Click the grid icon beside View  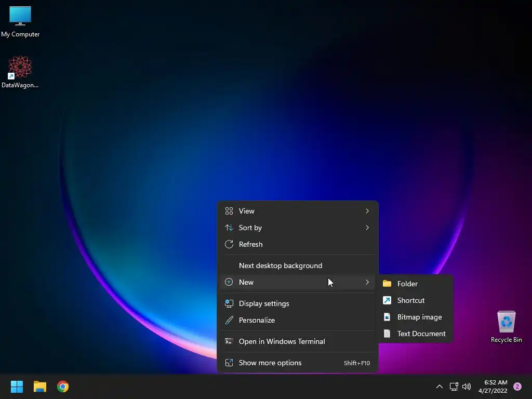tap(229, 211)
